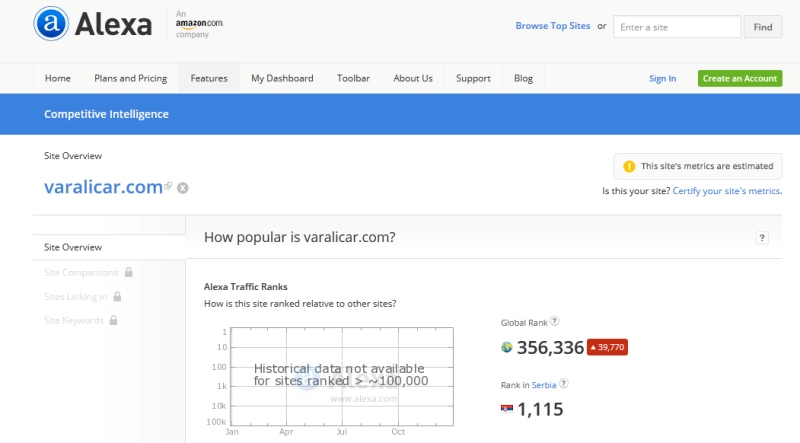This screenshot has height=443, width=800.
Task: Click Certify your site's metrics link
Action: (727, 191)
